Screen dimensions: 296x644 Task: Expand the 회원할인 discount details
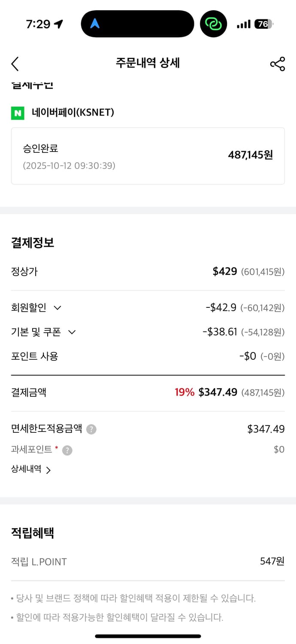point(57,308)
